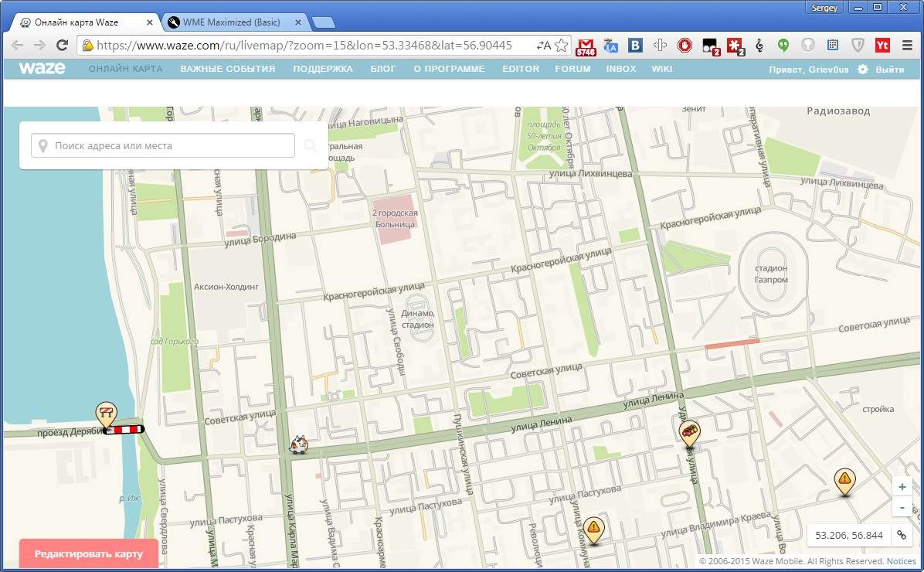This screenshot has height=572, width=924.
Task: Click the translate page icon in address bar
Action: pos(543,46)
